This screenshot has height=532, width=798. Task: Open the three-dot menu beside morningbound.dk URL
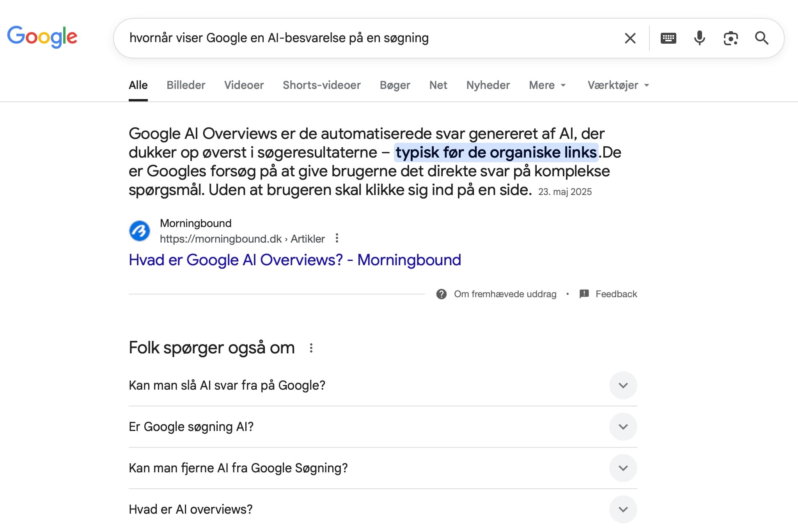(337, 238)
